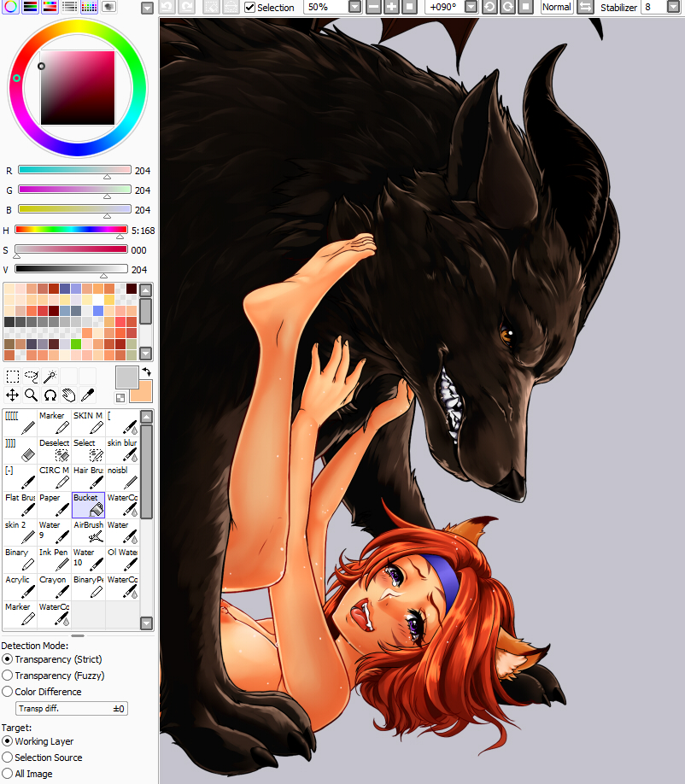Select the Hand pan tool
This screenshot has height=784, width=685.
click(68, 395)
